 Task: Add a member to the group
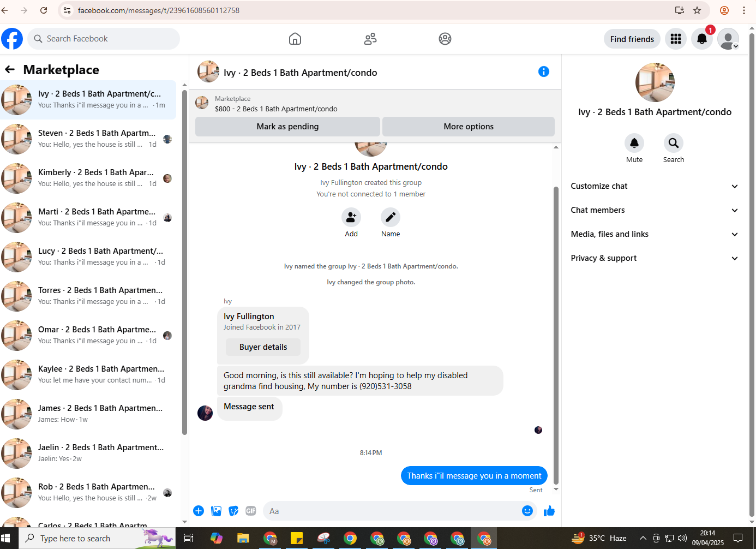(351, 217)
